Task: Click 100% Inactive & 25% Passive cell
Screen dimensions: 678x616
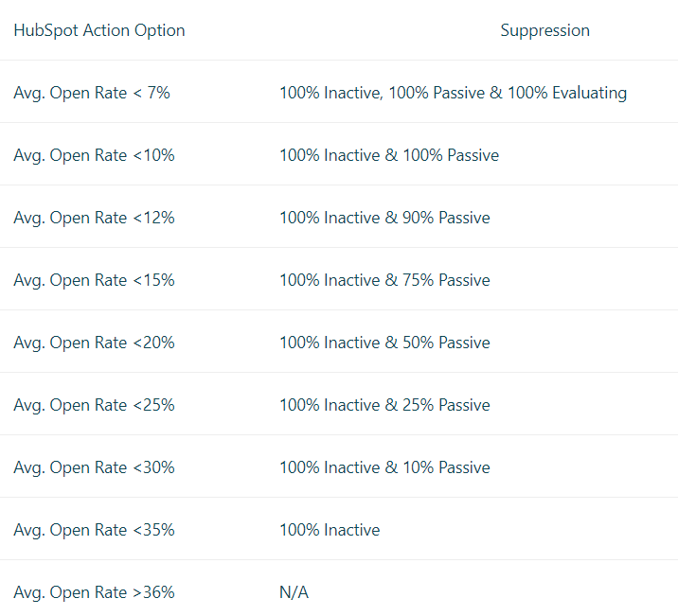Action: tap(384, 405)
